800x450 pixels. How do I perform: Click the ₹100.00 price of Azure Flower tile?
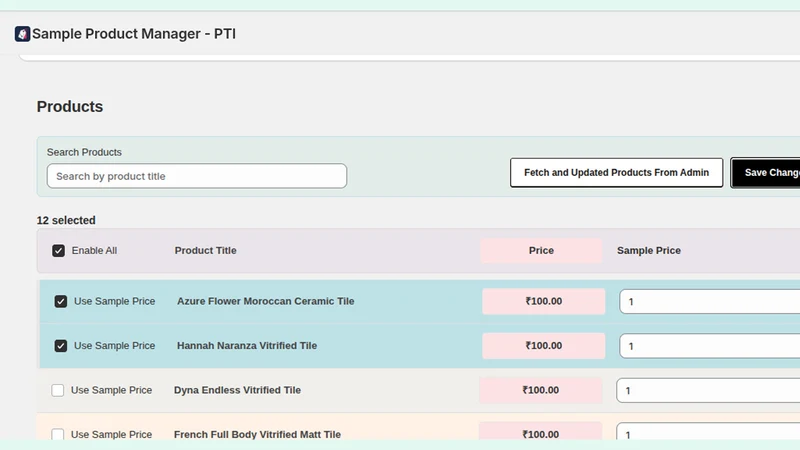[x=544, y=301]
